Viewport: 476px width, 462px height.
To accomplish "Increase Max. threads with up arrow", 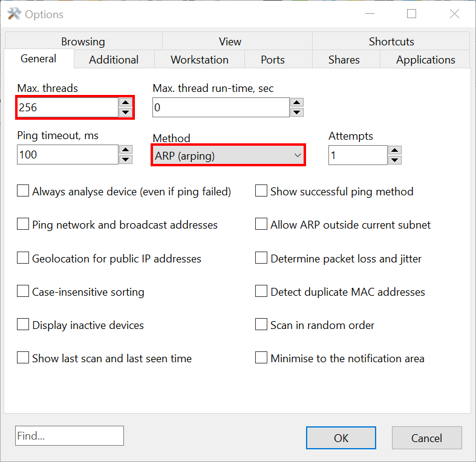I will pyautogui.click(x=125, y=103).
